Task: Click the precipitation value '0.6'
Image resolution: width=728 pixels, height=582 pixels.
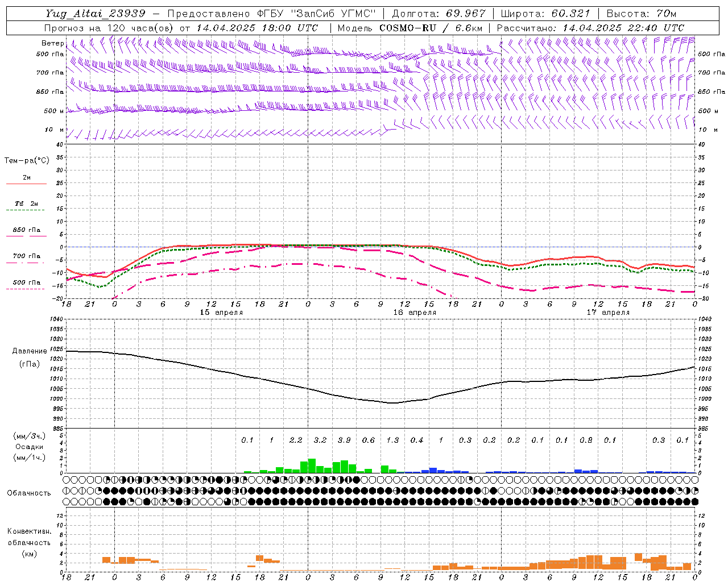Action: pos(369,440)
